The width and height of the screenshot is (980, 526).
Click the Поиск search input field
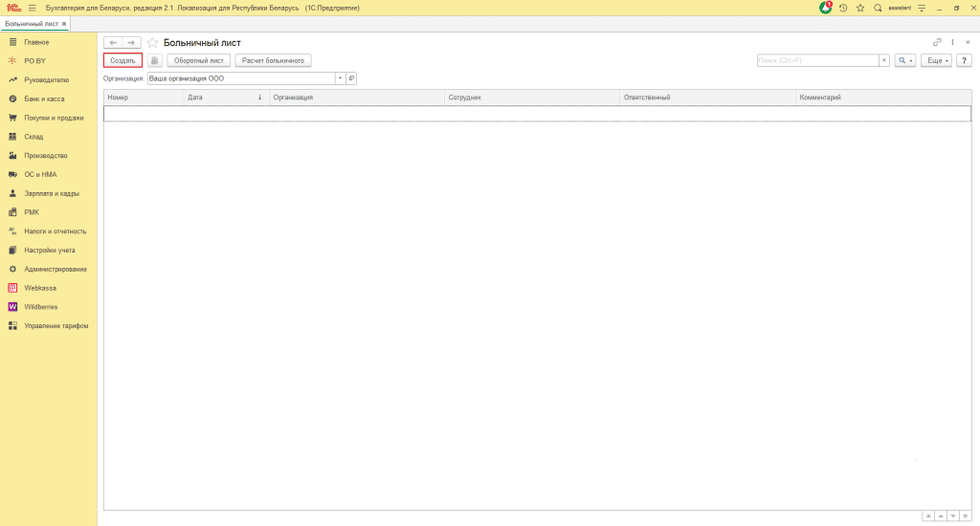817,60
